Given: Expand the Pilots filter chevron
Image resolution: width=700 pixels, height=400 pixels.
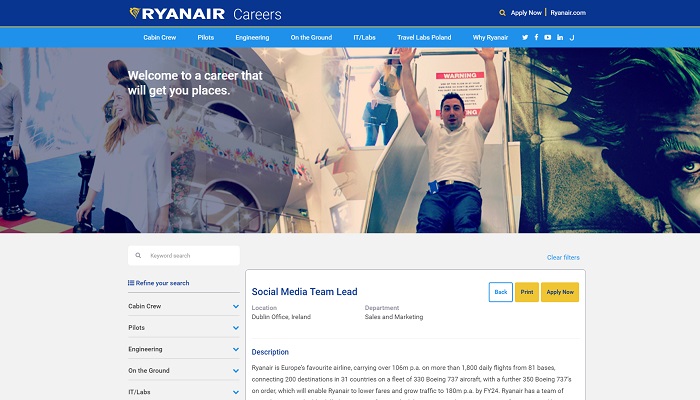Looking at the screenshot, I should point(236,328).
